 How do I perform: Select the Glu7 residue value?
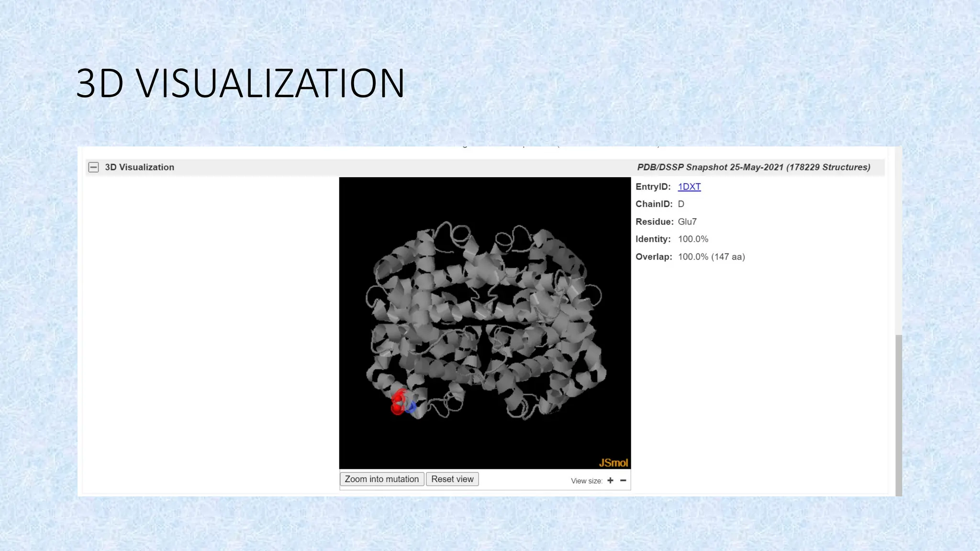[687, 221]
